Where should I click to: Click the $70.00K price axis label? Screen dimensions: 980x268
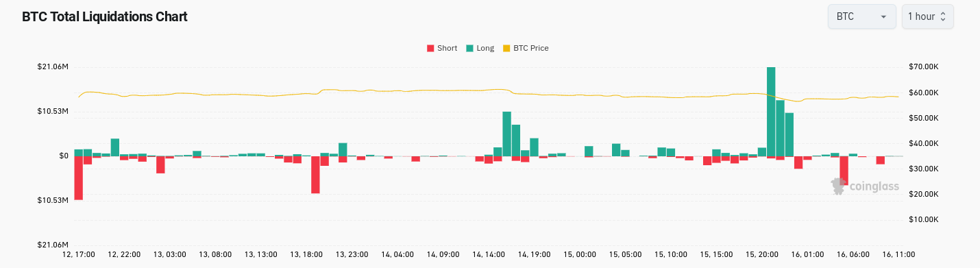922,66
